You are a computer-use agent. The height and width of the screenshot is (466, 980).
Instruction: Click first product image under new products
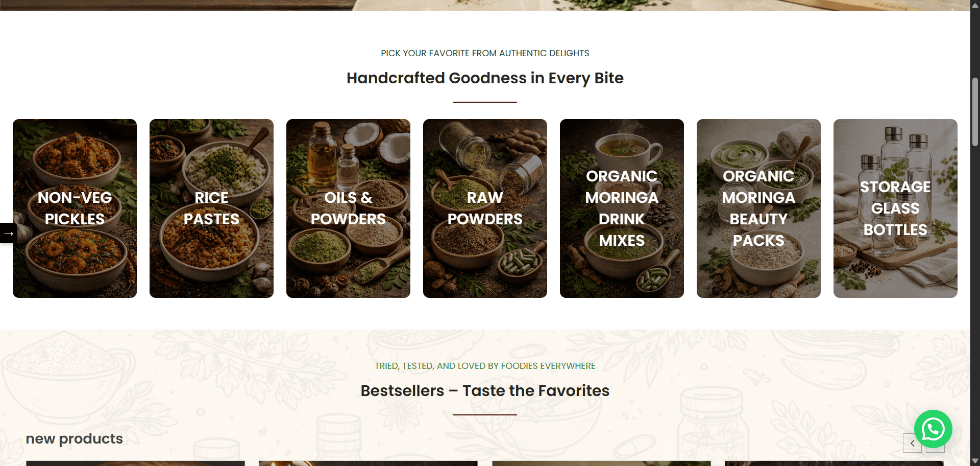coord(135,463)
